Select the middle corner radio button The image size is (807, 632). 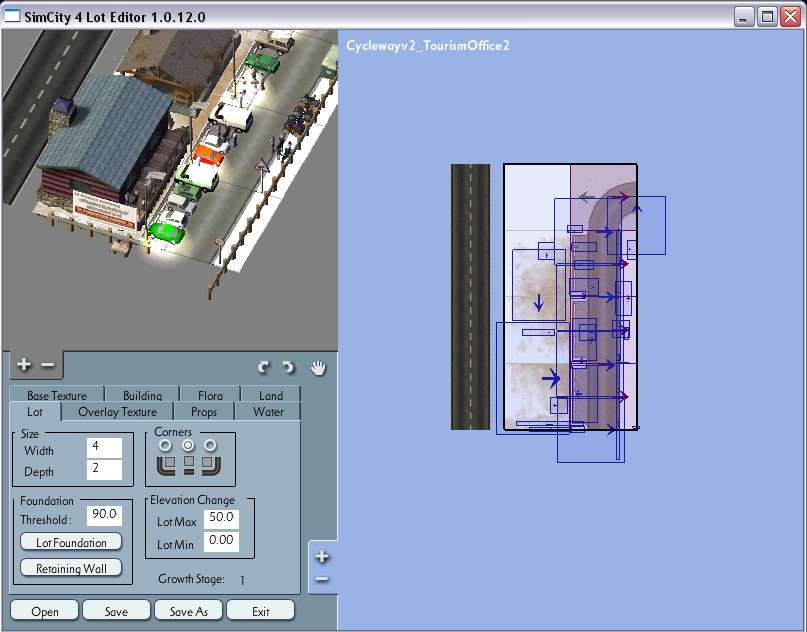pos(188,445)
